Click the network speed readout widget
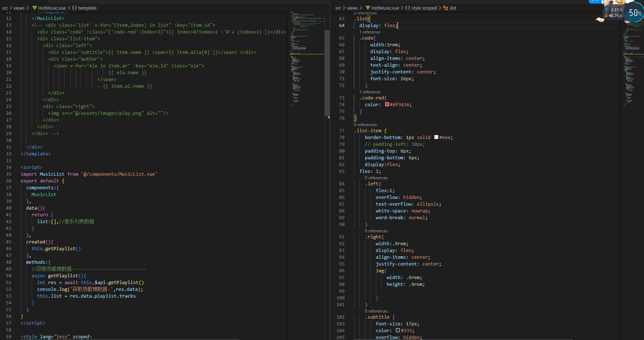 614,12
